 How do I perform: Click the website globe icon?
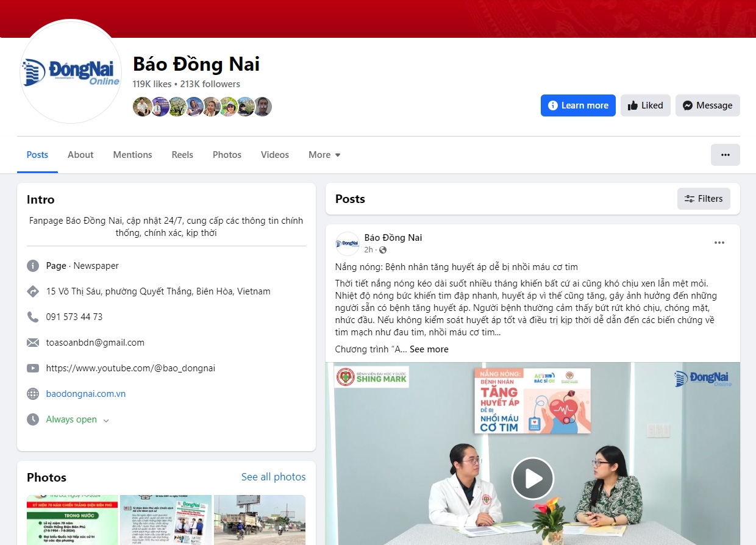(33, 394)
